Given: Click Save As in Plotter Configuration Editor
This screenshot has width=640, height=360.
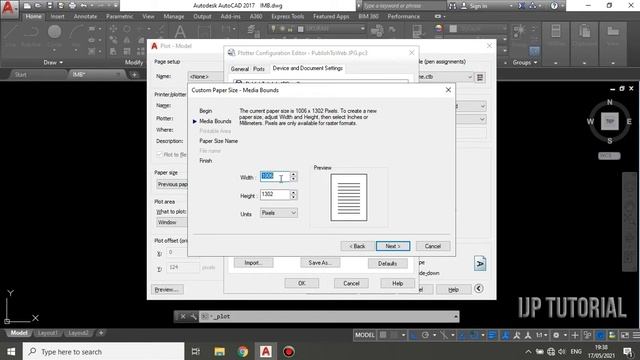Looking at the screenshot, I should point(320,263).
